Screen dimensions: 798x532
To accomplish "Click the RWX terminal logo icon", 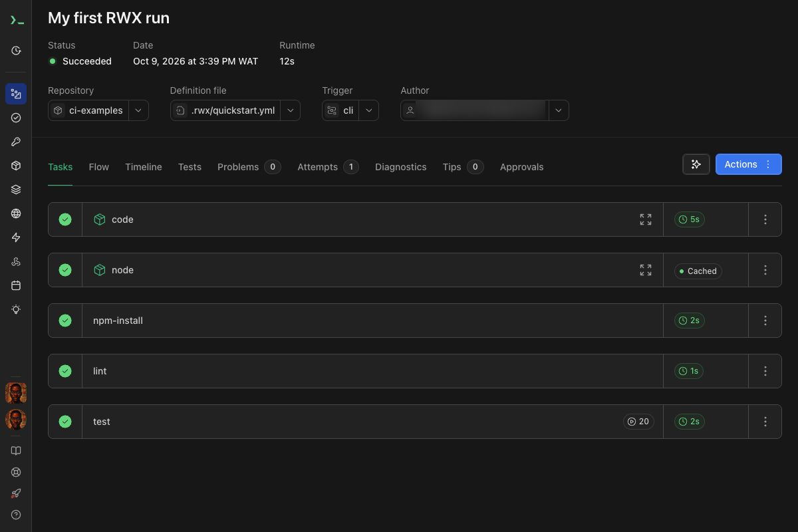I will pyautogui.click(x=16, y=21).
